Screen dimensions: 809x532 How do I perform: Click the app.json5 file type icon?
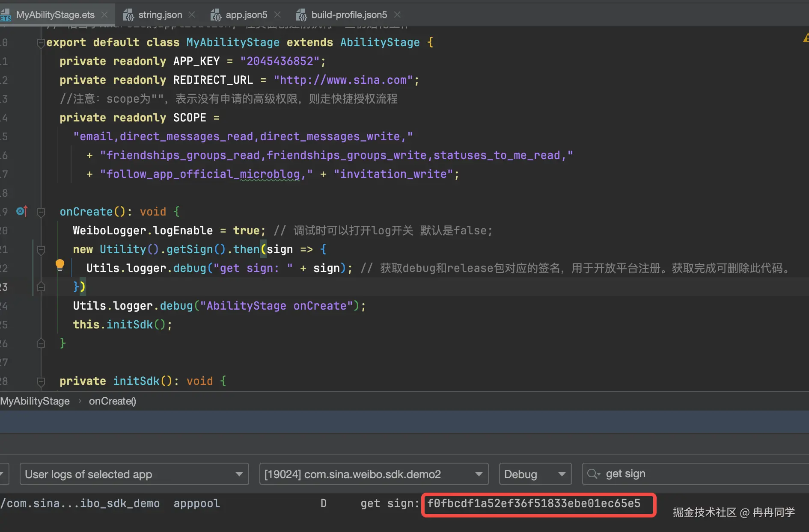click(216, 15)
